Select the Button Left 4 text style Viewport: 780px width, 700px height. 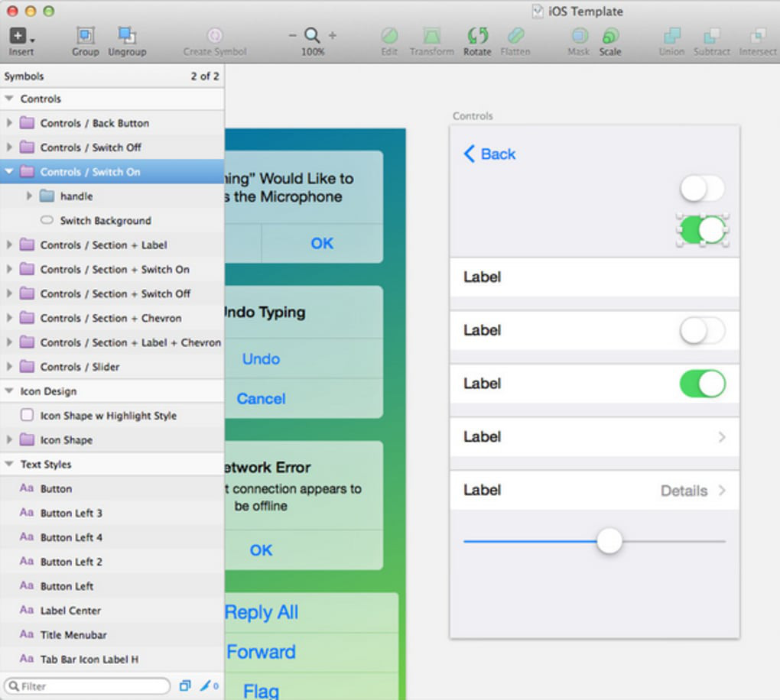coord(112,537)
